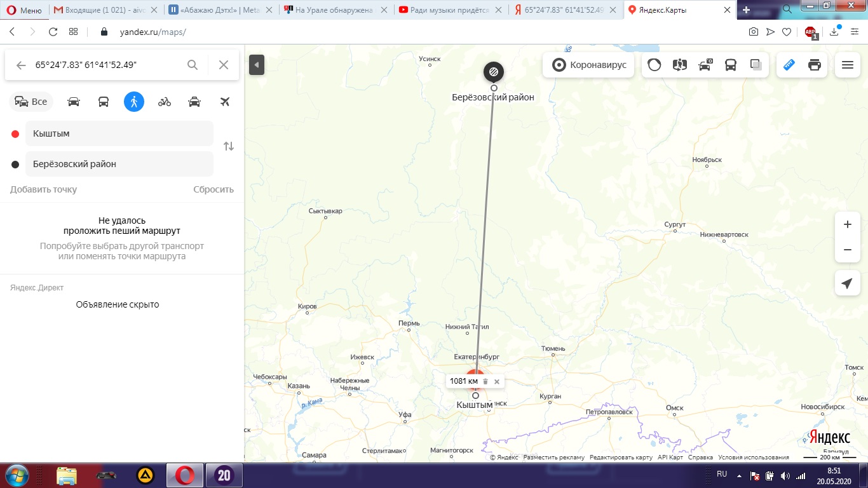Select the ruler distance measuring tool
This screenshot has height=488, width=868.
pos(789,65)
